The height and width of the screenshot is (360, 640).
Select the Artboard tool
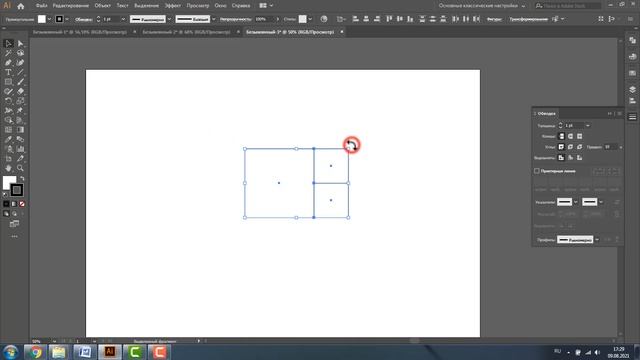pos(8,158)
